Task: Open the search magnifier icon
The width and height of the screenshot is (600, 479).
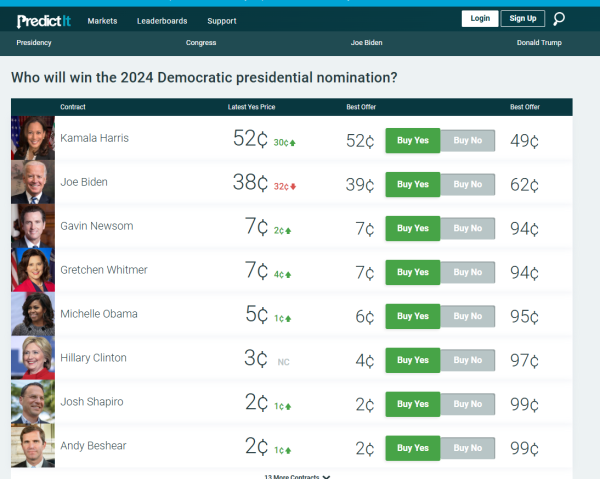Action: 559,19
